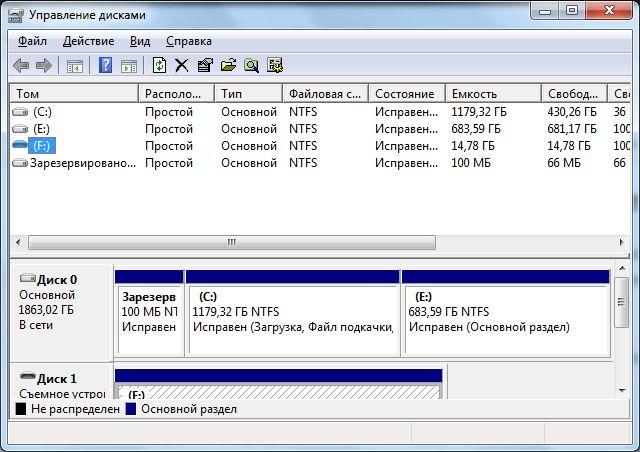Click the Refresh toolbar icon
The image size is (640, 452).
(159, 65)
